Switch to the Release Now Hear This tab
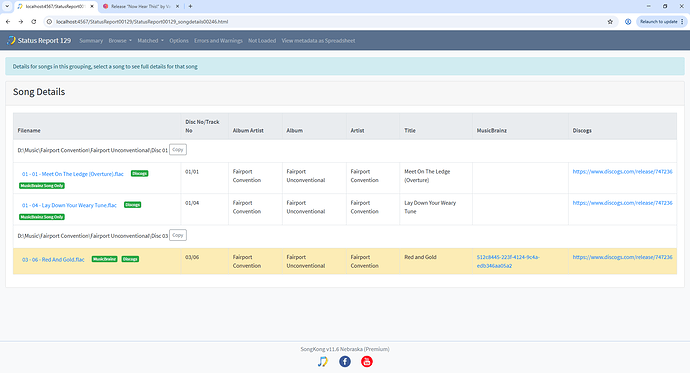Image resolution: width=690 pixels, height=373 pixels. tap(141, 6)
